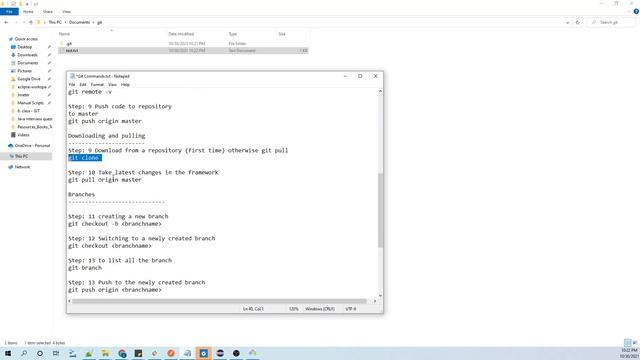Click Notepad vertical scrollbar thumb
640x360 pixels.
click(x=380, y=210)
